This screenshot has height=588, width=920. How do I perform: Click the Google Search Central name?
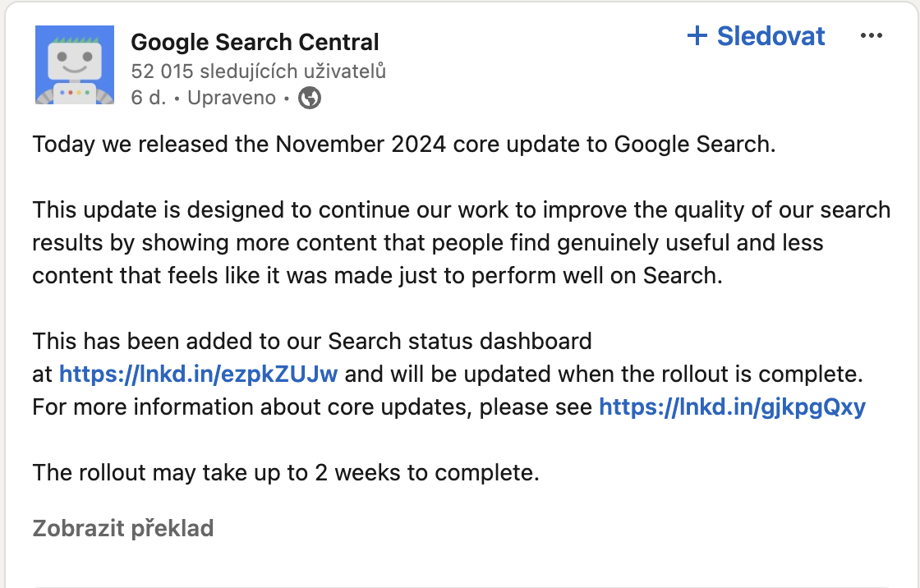coord(255,42)
